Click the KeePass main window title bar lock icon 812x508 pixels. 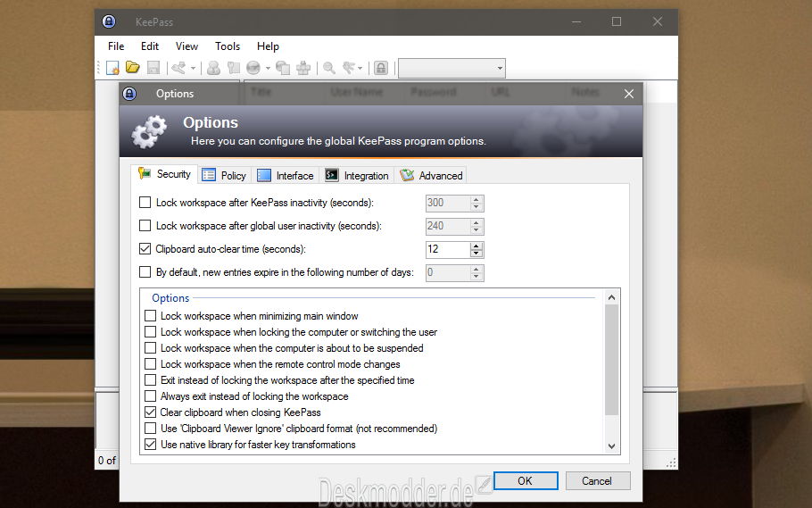[109, 21]
